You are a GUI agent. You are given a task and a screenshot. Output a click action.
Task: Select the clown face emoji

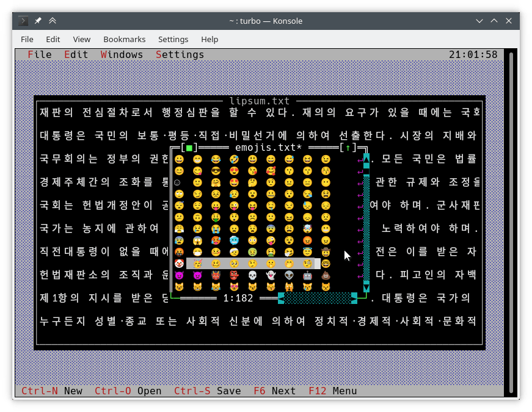(x=179, y=264)
